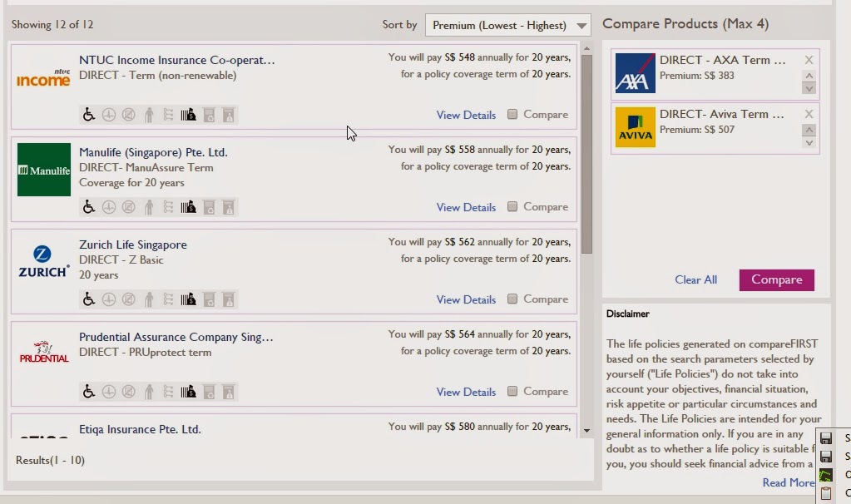Click the NTUC Income logo
The width and height of the screenshot is (851, 504).
point(43,79)
